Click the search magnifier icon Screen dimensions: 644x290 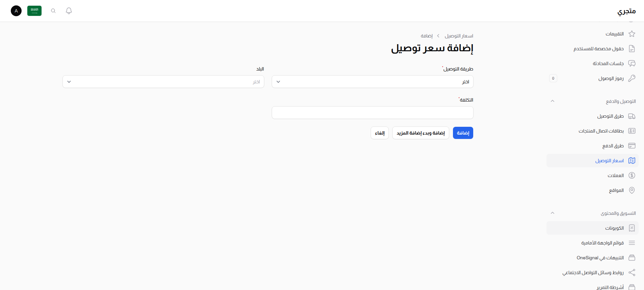click(53, 11)
